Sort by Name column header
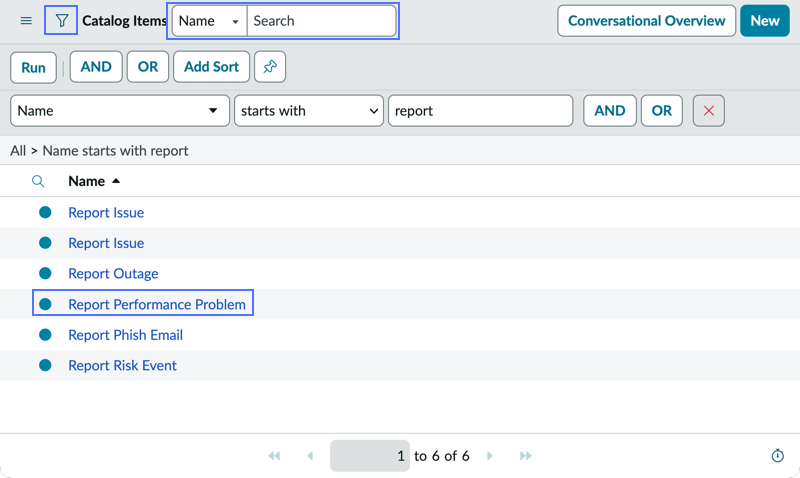800x478 pixels. (x=87, y=181)
